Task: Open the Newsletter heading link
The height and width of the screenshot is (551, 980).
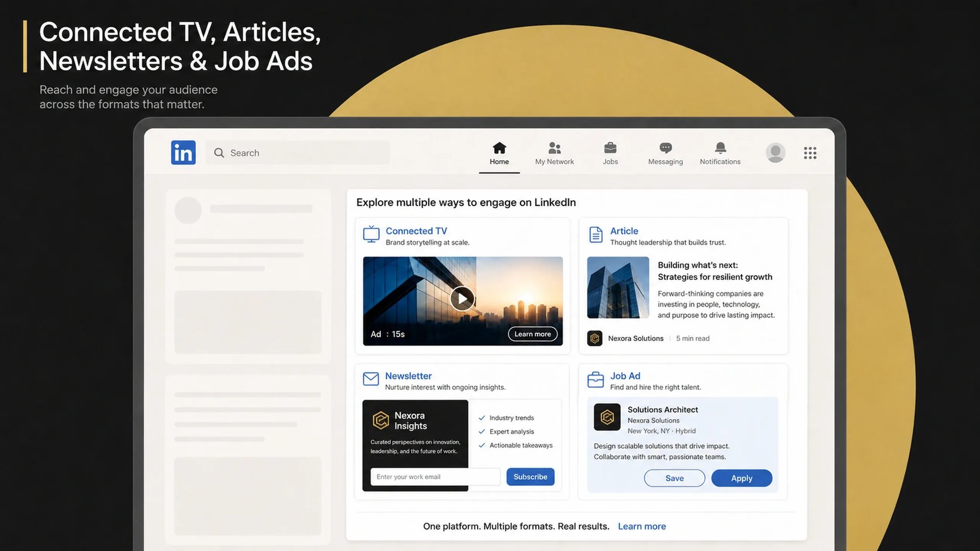Action: 408,376
